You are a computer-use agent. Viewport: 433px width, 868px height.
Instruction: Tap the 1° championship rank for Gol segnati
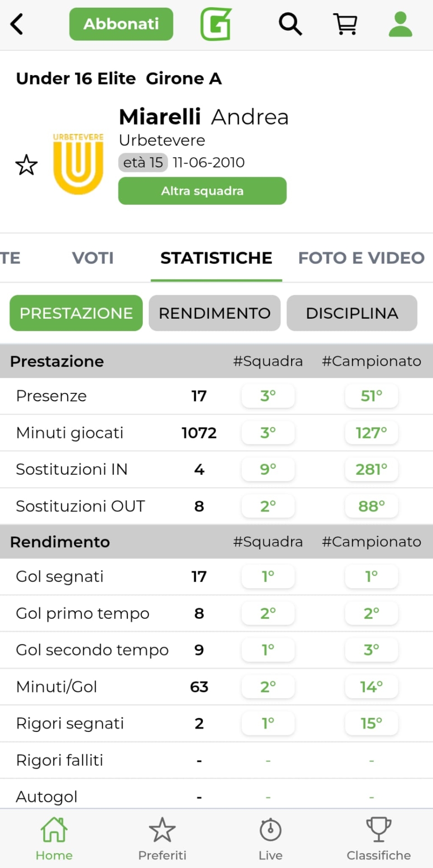coord(372,576)
